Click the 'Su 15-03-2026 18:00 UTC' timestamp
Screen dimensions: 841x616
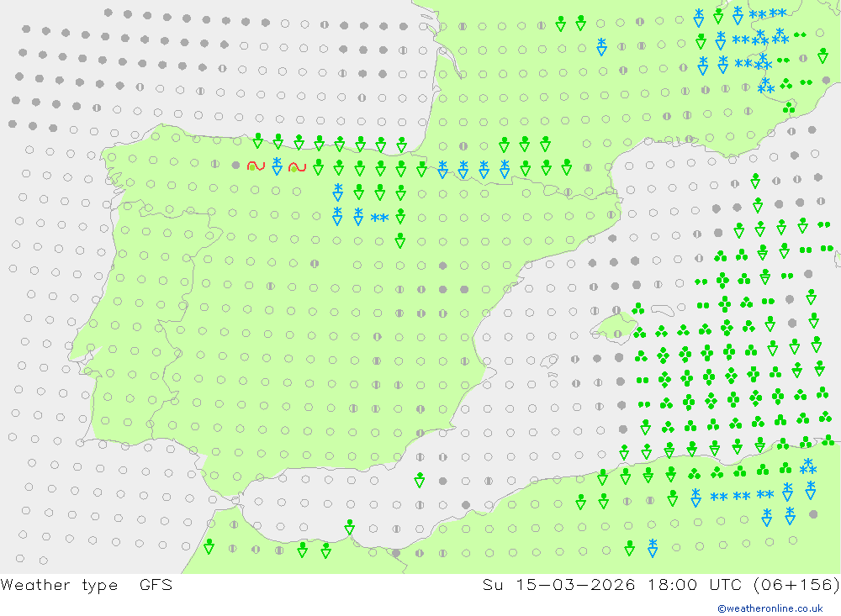[x=612, y=585]
